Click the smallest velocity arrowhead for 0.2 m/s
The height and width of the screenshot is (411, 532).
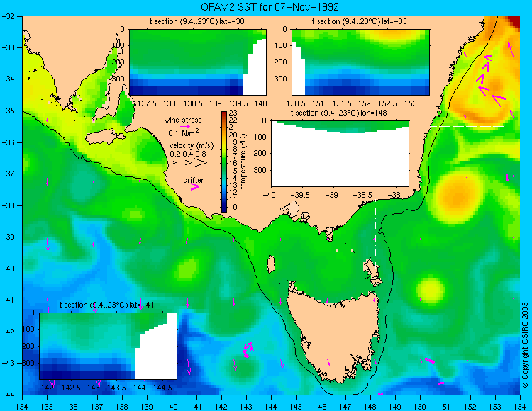click(x=175, y=163)
